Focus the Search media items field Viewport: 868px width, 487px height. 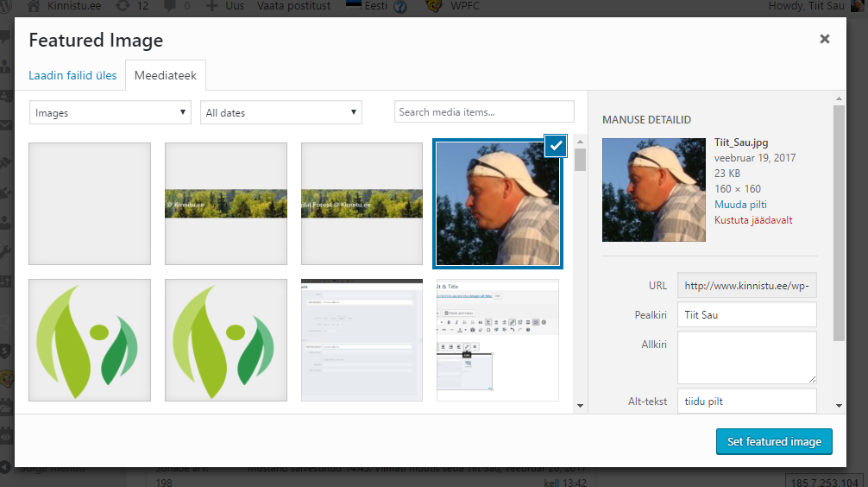point(484,112)
